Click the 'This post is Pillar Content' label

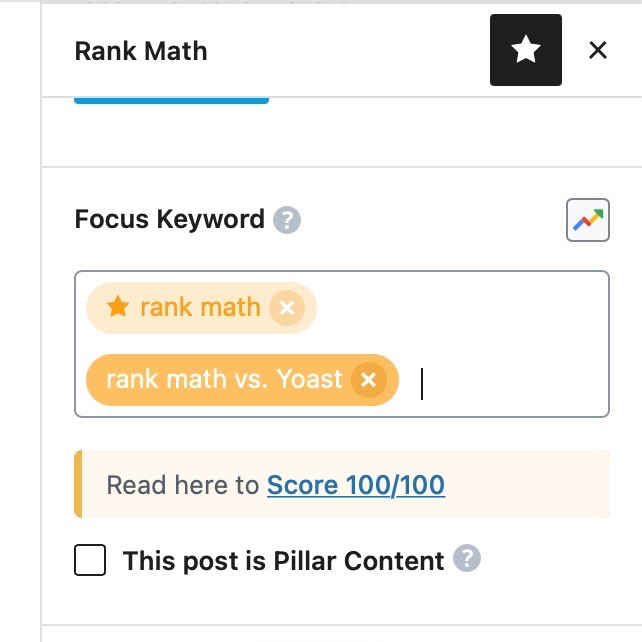pos(283,560)
